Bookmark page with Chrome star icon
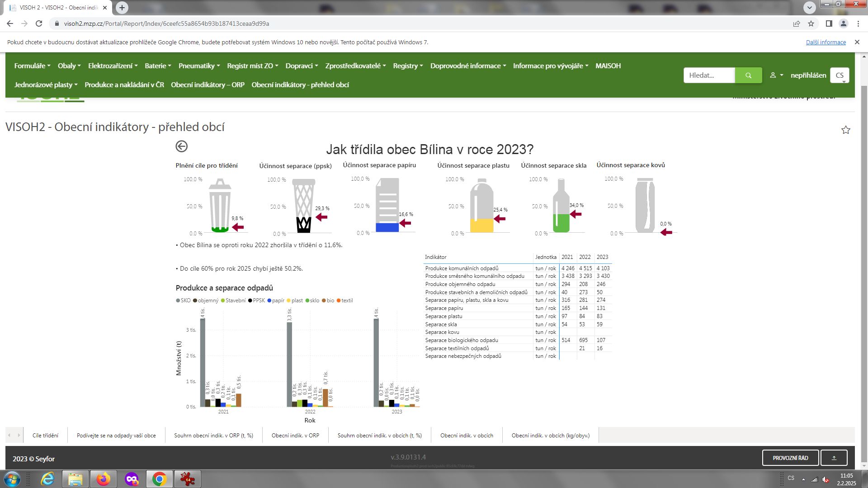868x488 pixels. [811, 23]
